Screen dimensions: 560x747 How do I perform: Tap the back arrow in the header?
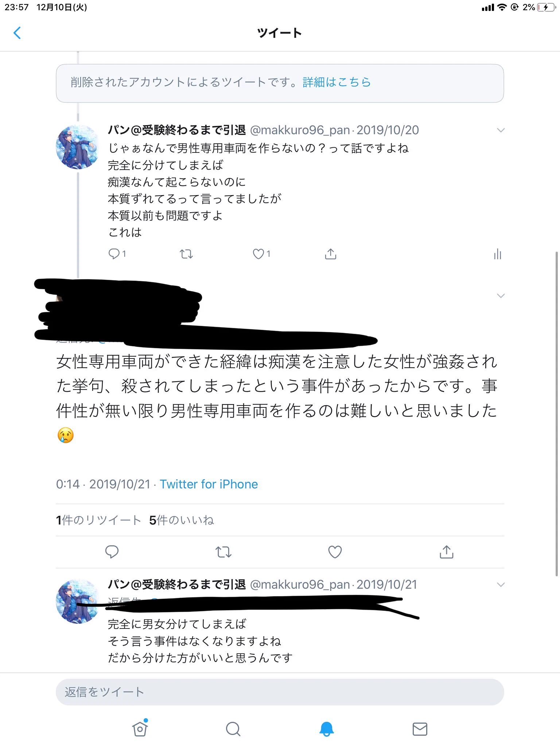17,33
